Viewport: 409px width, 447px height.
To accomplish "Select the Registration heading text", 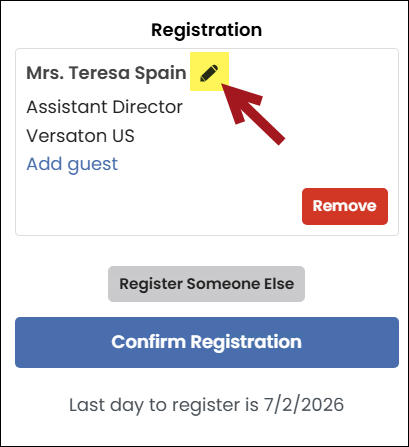I will (x=207, y=30).
